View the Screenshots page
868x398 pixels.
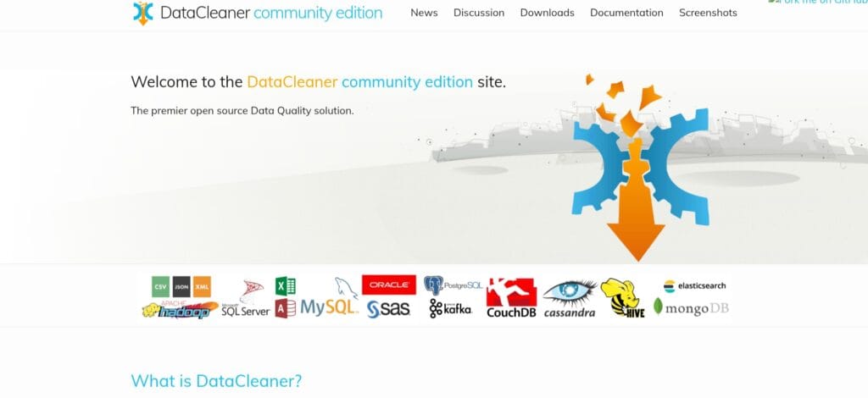pyautogui.click(x=708, y=13)
